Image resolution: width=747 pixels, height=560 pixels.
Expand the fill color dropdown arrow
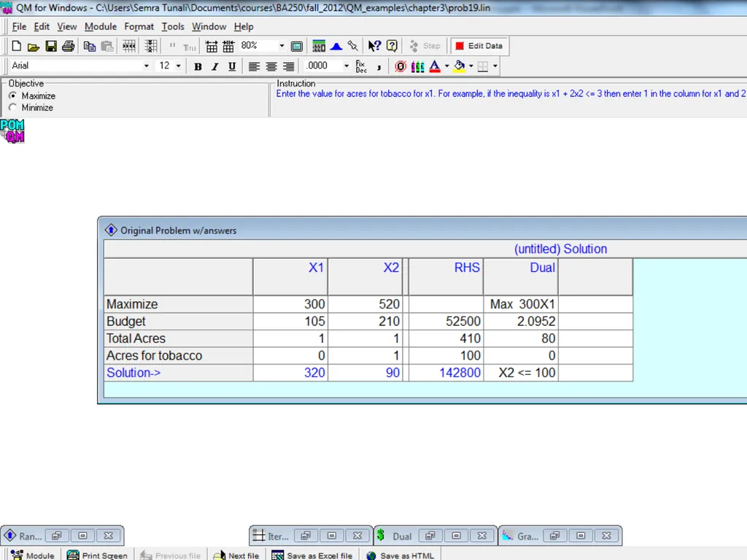471,66
